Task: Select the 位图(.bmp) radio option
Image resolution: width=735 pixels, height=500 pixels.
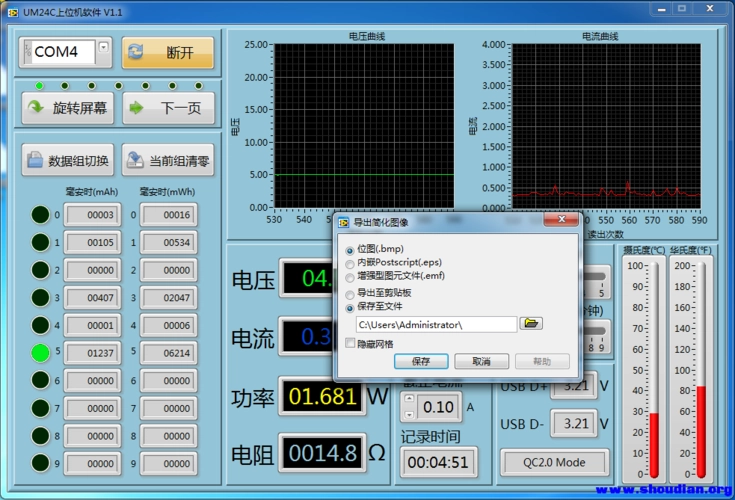Action: coord(349,249)
